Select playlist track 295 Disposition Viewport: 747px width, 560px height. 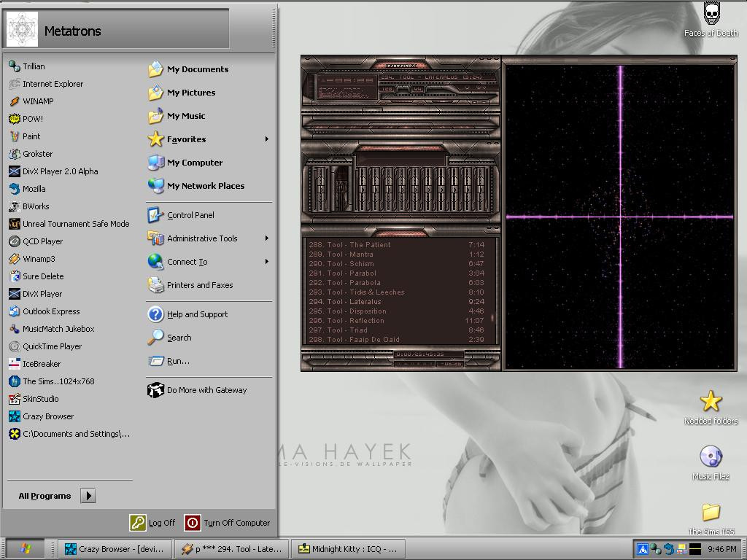397,311
